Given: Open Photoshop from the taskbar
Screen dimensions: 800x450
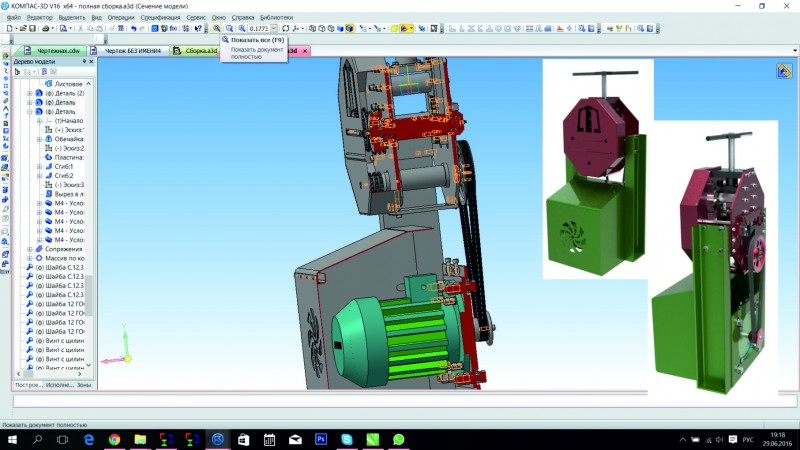Looking at the screenshot, I should (320, 439).
